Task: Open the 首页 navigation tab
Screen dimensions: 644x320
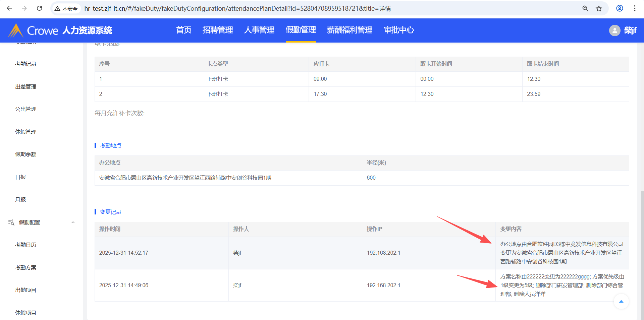Action: coord(184,30)
